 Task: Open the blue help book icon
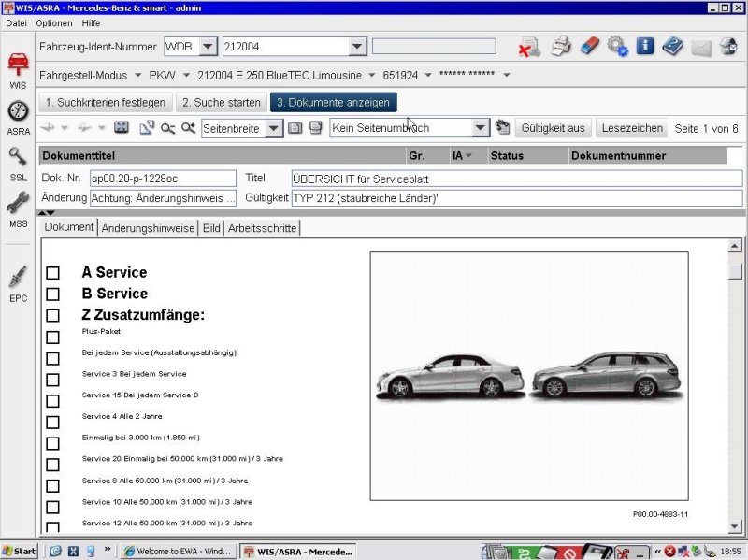(x=672, y=47)
